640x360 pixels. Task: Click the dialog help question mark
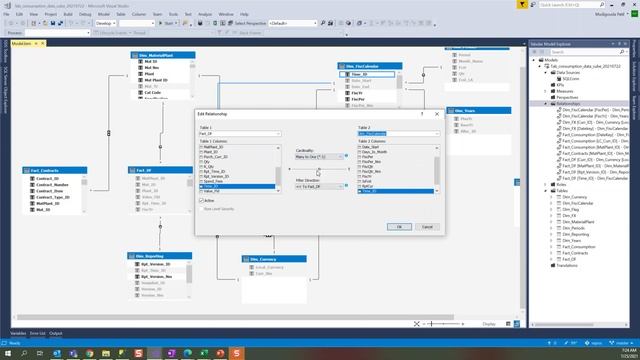pos(422,114)
